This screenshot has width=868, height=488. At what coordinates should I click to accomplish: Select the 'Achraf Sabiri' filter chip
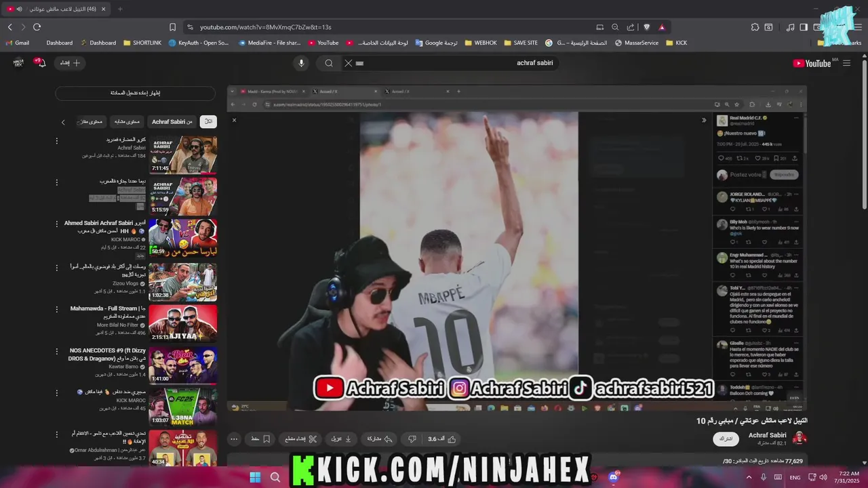[x=172, y=121]
